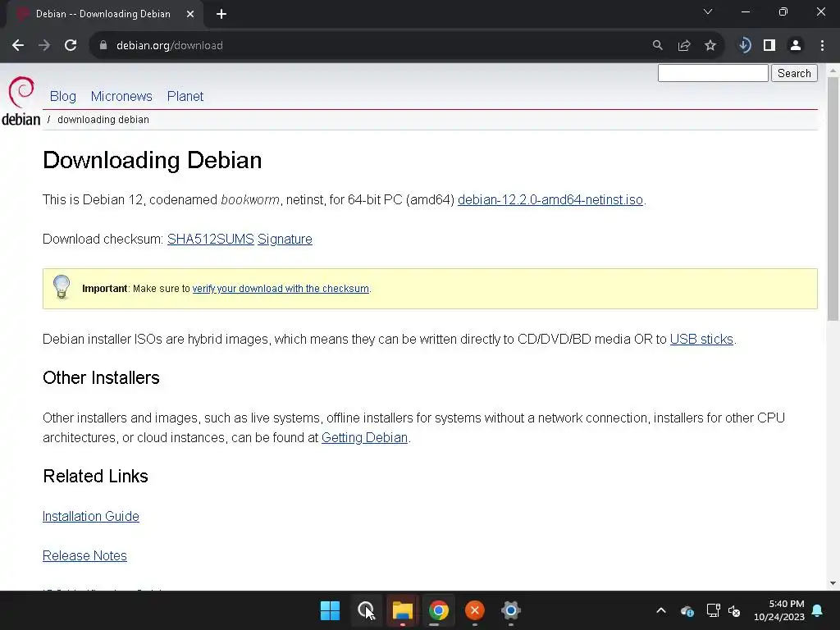This screenshot has width=840, height=630.
Task: Open a new browser tab
Action: coord(221,15)
